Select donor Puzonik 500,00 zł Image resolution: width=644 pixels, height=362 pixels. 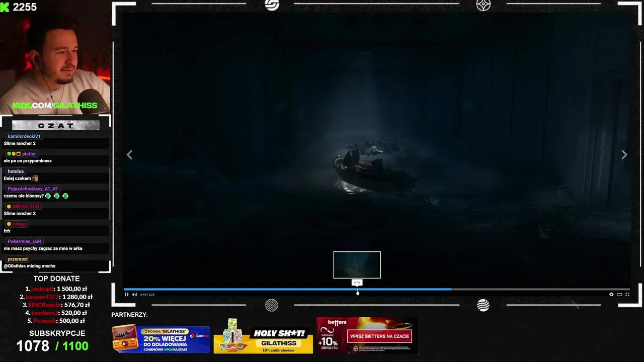[x=56, y=321]
